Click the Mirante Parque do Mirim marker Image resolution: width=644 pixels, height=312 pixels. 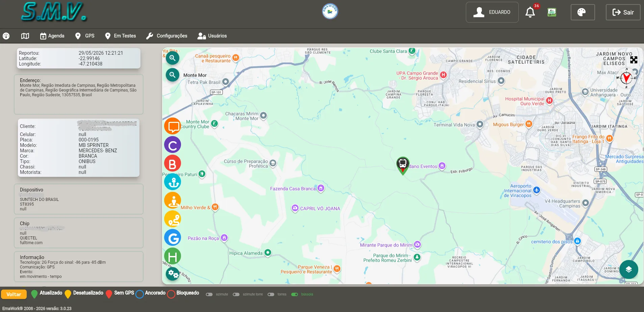(417, 244)
